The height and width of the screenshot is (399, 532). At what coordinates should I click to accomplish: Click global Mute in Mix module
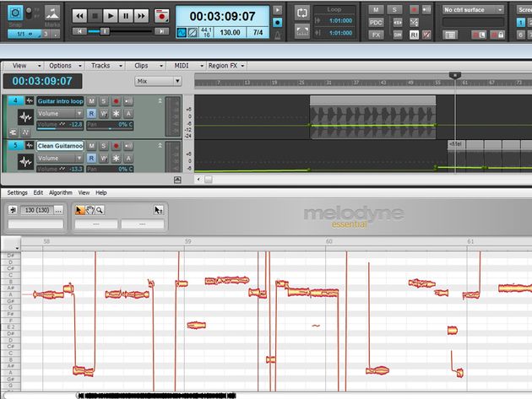tap(376, 10)
